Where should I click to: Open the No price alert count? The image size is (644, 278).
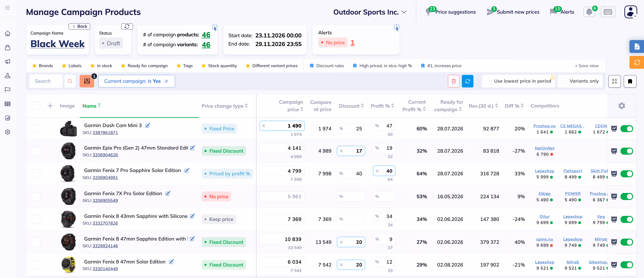click(352, 43)
